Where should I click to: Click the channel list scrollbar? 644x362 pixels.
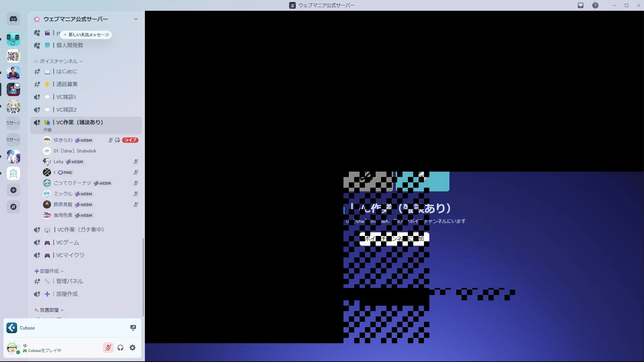pyautogui.click(x=143, y=277)
